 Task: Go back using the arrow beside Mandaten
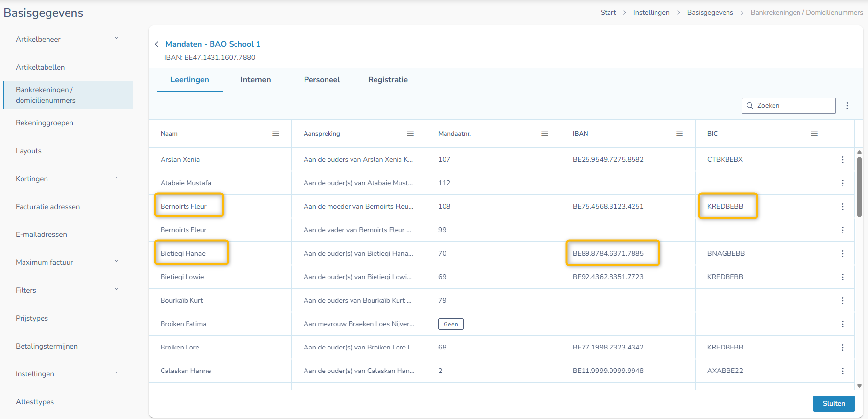157,44
